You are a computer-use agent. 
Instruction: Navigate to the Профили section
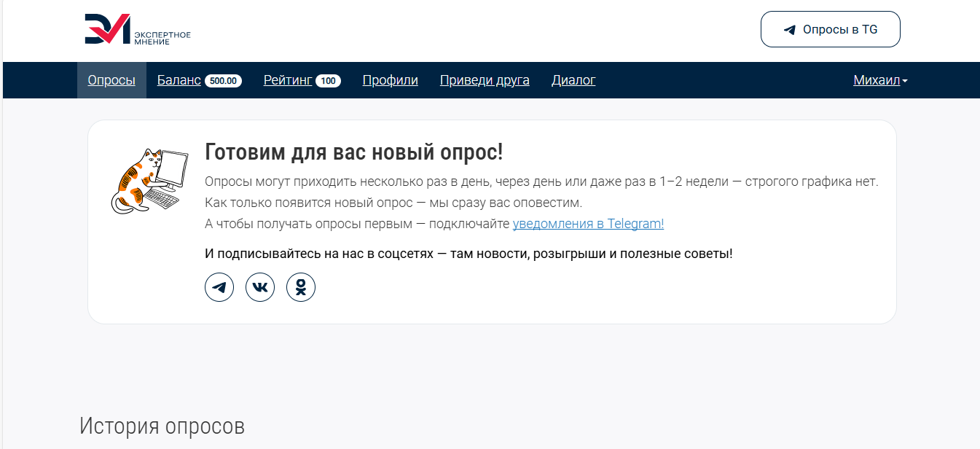coord(390,80)
